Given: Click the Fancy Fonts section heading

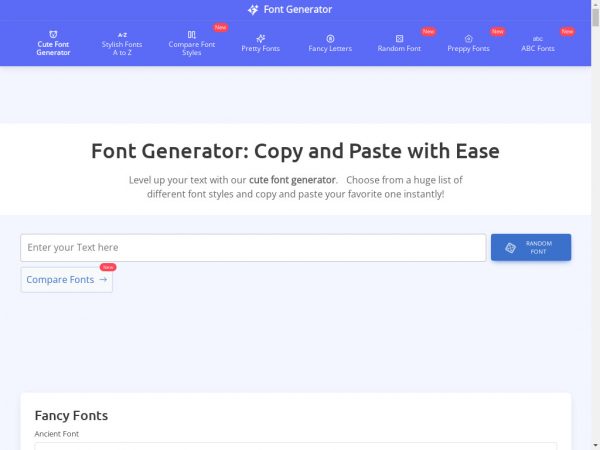Looking at the screenshot, I should point(71,415).
